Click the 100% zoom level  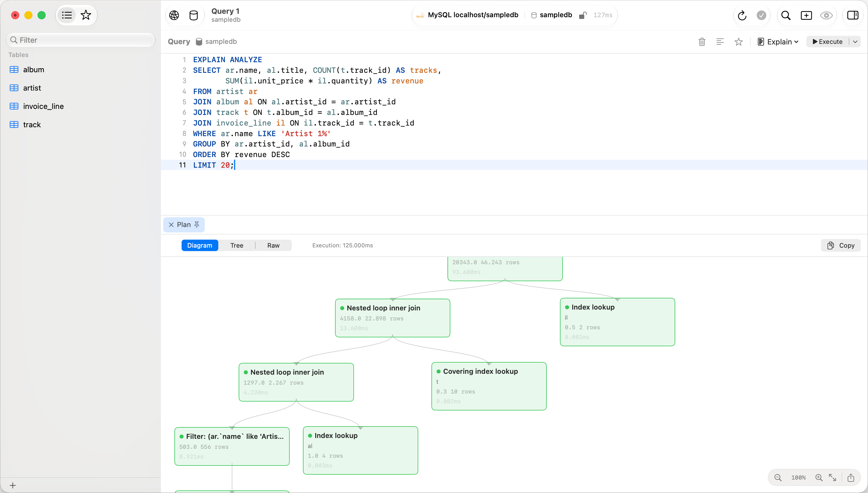798,478
